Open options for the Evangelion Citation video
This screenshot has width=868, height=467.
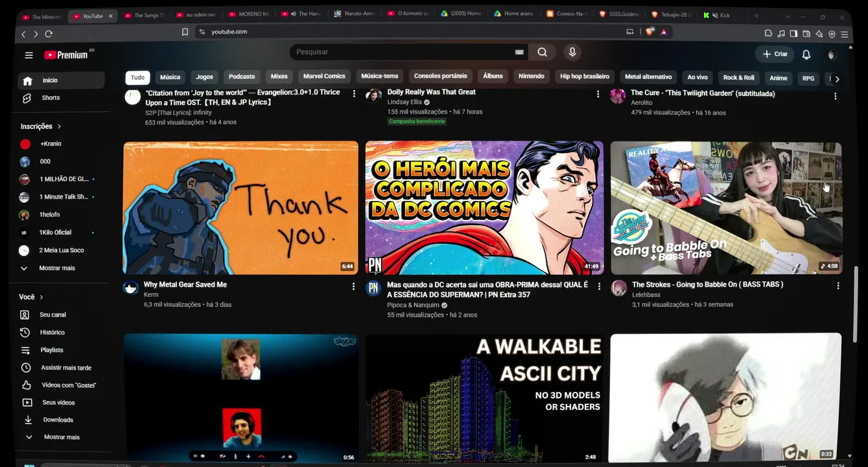(354, 94)
